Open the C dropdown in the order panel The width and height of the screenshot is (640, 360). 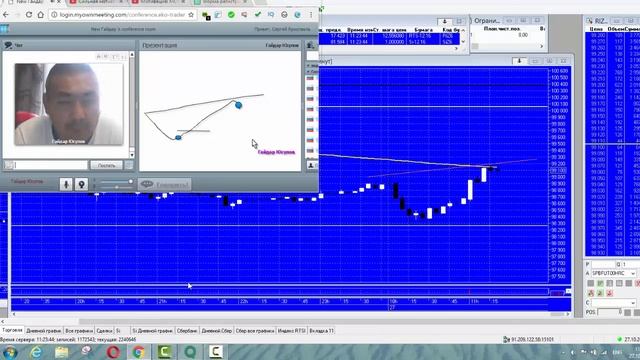(614, 303)
